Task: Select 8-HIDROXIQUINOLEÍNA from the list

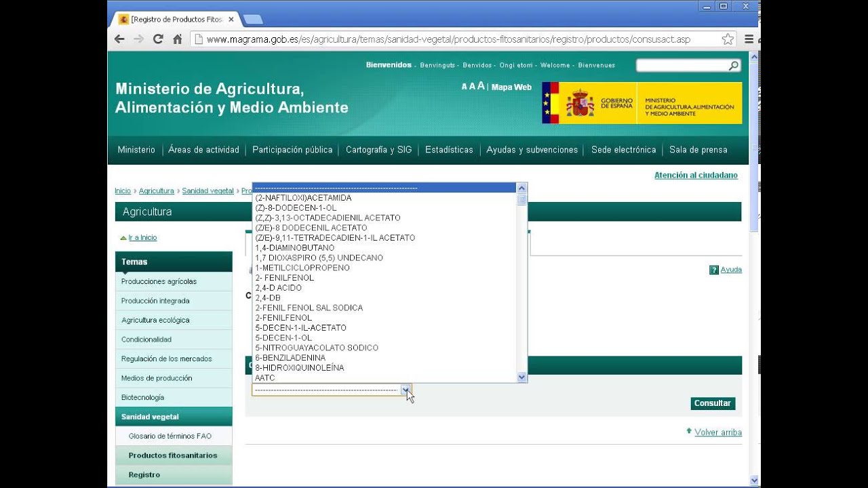Action: (384, 368)
